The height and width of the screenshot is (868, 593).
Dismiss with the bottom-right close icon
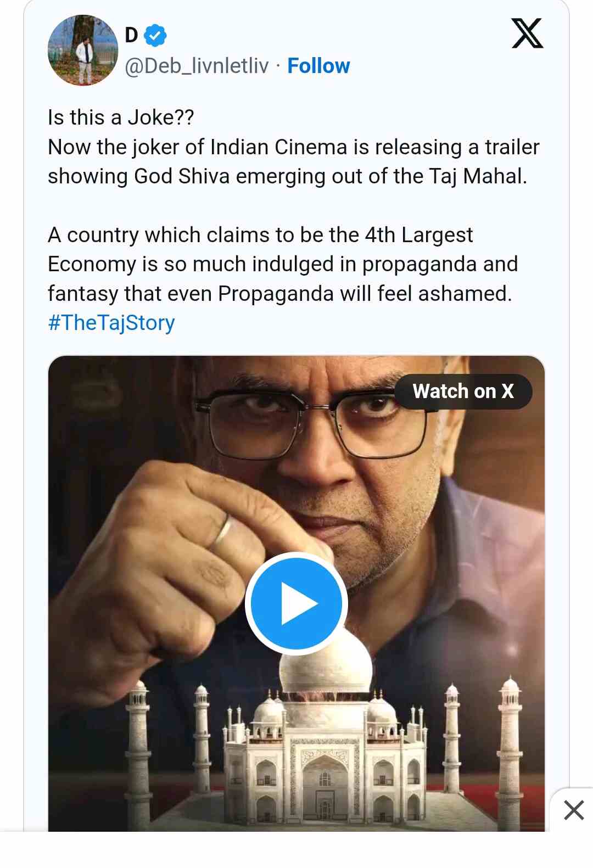[x=574, y=810]
